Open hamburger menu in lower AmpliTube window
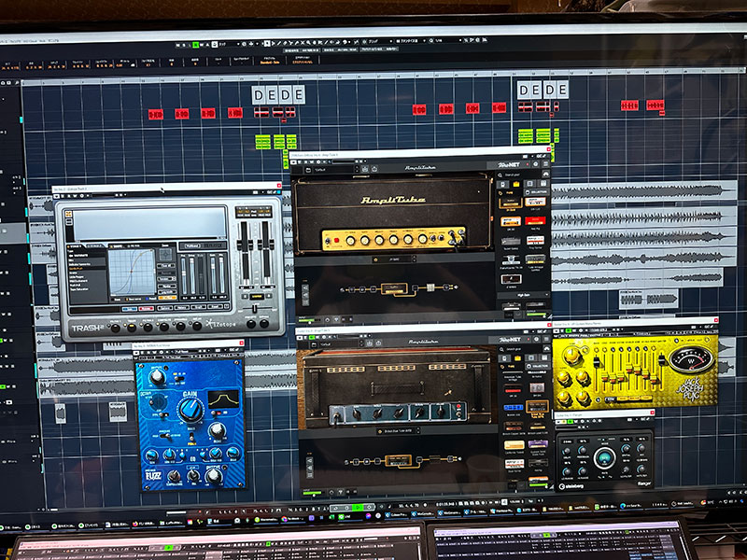 (544, 340)
